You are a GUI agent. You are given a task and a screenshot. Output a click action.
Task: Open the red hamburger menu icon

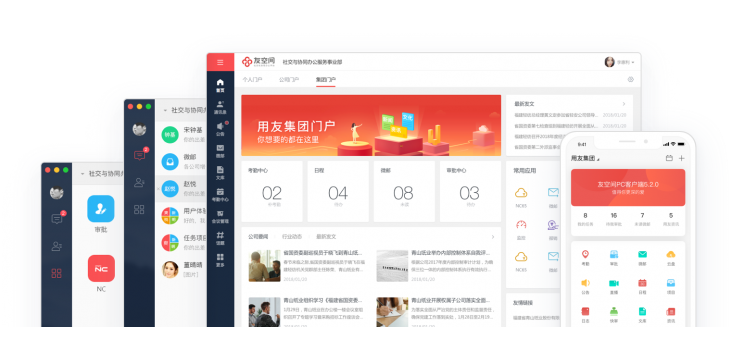(220, 62)
